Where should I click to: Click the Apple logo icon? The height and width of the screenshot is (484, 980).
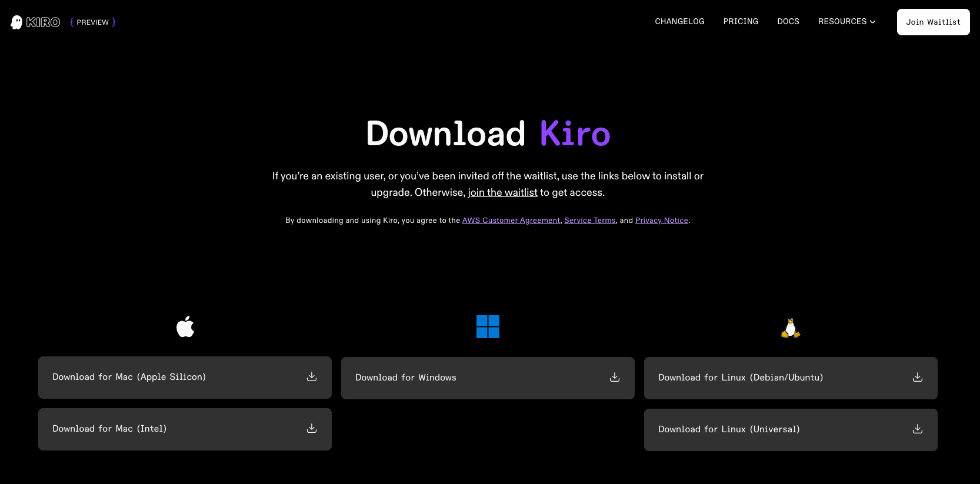click(185, 326)
